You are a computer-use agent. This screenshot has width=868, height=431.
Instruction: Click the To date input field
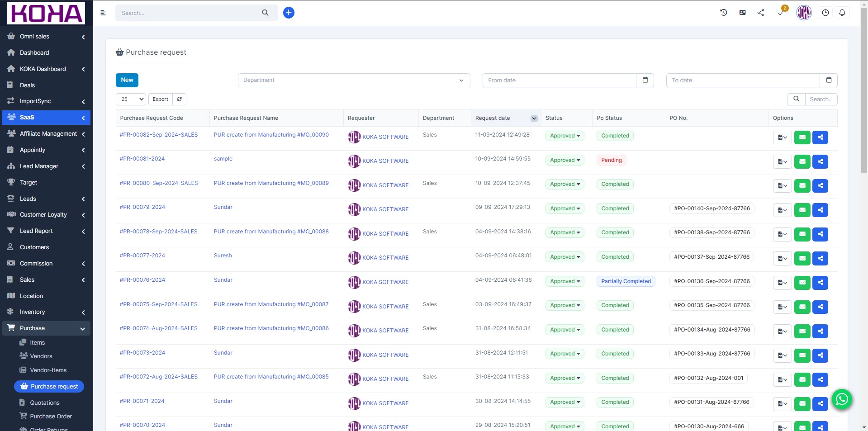pyautogui.click(x=743, y=80)
